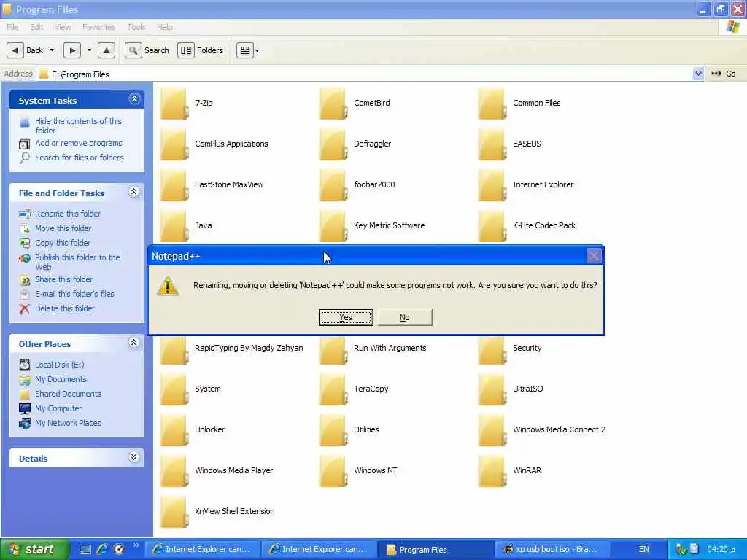Click Move this folder task
747x560 pixels.
click(63, 228)
